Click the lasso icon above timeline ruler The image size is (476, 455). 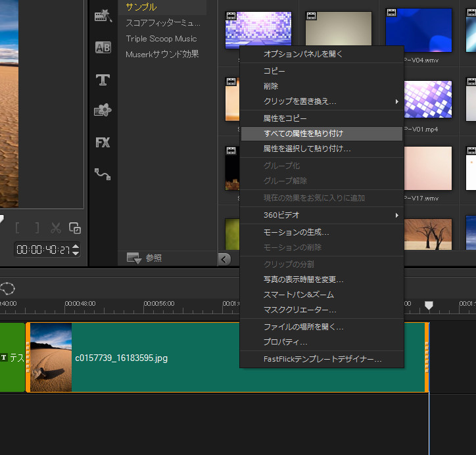pos(8,288)
